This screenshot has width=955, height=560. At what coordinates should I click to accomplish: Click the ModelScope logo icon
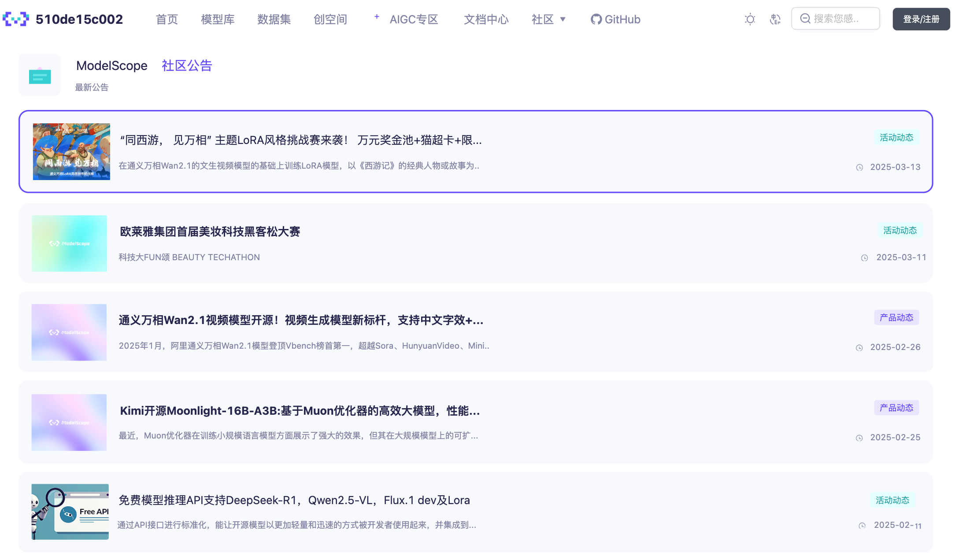(x=16, y=19)
